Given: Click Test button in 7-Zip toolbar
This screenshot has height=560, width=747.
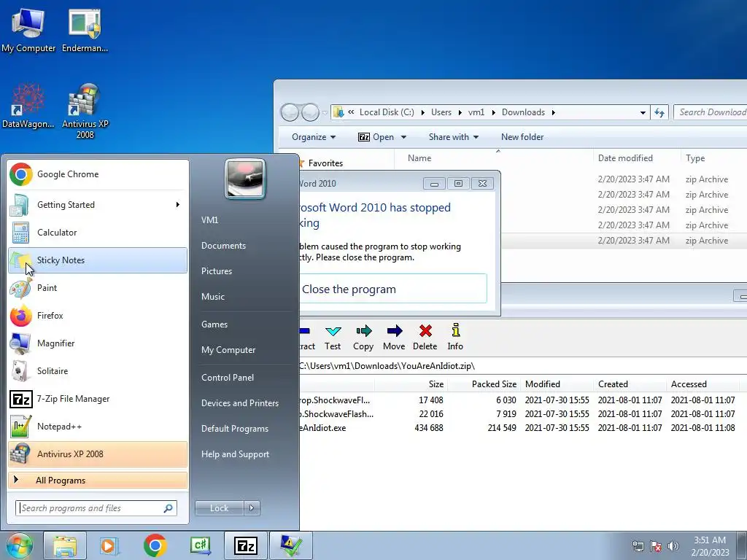Looking at the screenshot, I should tap(333, 338).
